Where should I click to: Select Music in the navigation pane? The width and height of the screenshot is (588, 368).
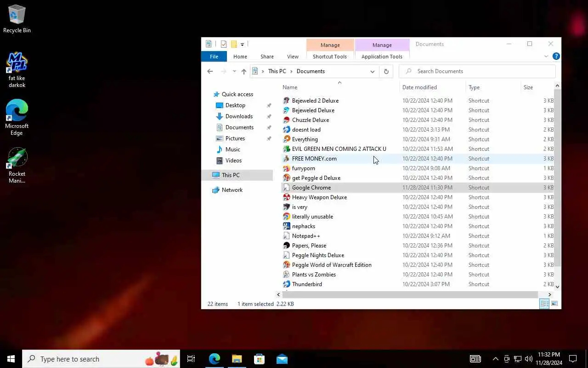[x=233, y=149]
